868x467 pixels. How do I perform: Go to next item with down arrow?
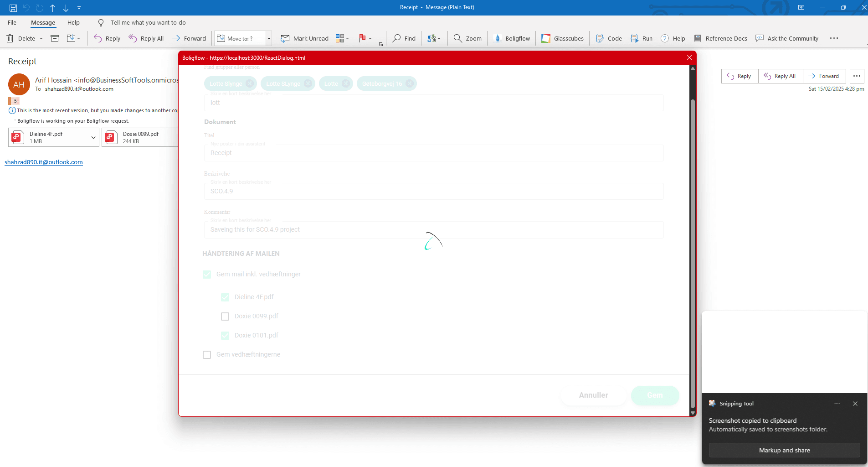(66, 8)
